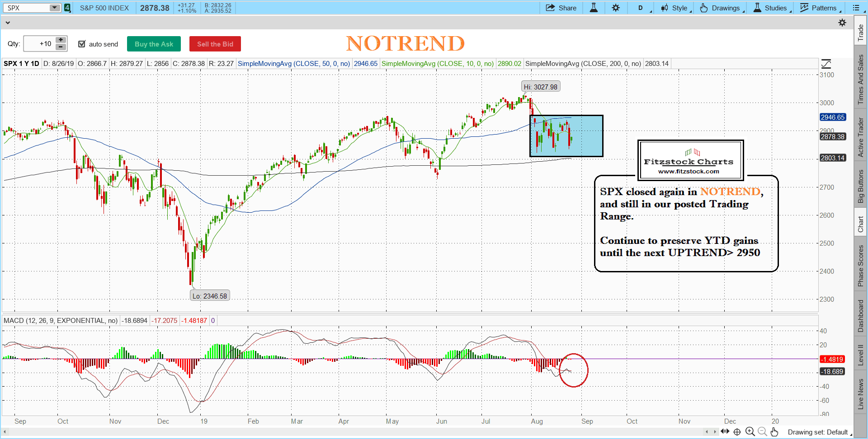Click the green linked symbol number 4 icon

coord(67,8)
